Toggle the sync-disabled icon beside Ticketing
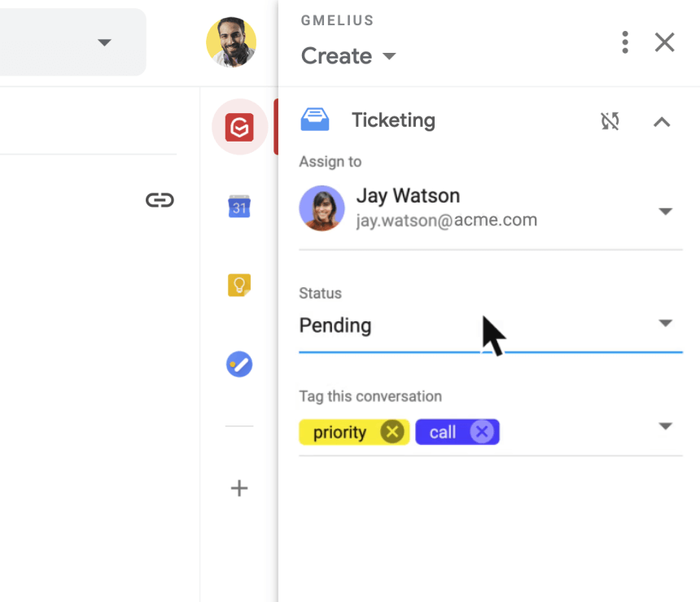Screen dimensions: 700x602 tap(610, 121)
